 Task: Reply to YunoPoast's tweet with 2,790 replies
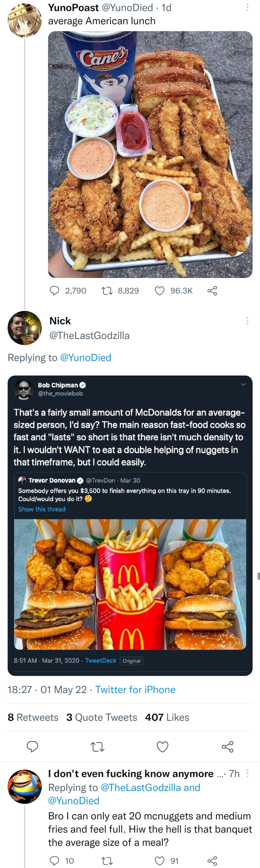[54, 291]
